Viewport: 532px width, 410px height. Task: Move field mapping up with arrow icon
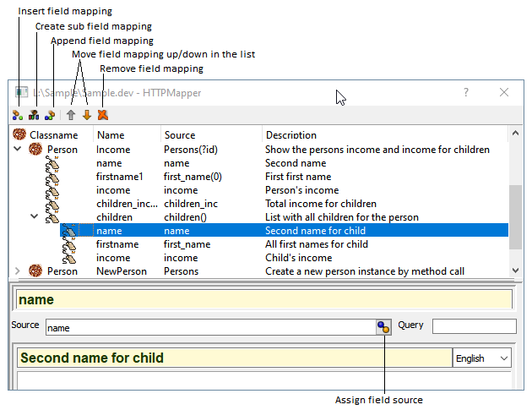coord(71,115)
